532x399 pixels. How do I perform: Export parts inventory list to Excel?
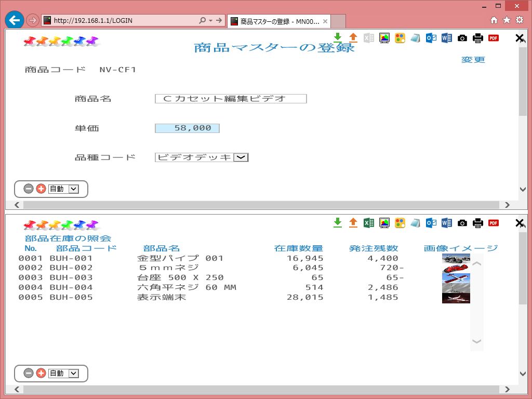(x=369, y=223)
